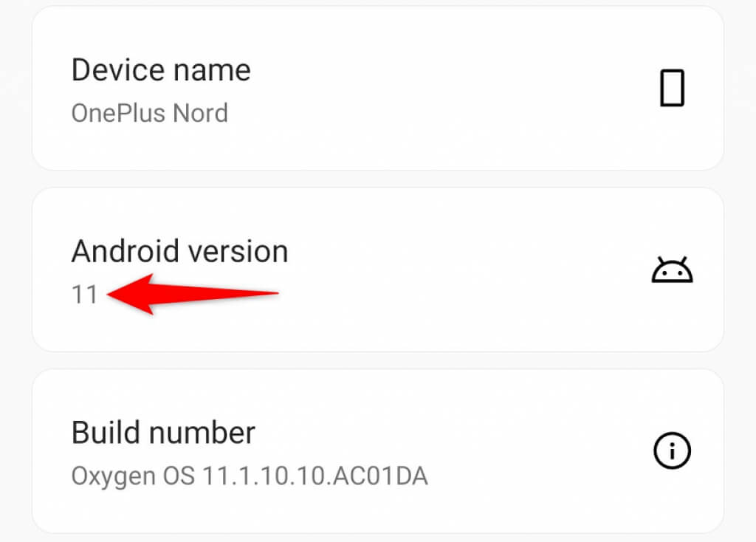This screenshot has width=756, height=542.
Task: Tap the Build number card
Action: (x=378, y=451)
